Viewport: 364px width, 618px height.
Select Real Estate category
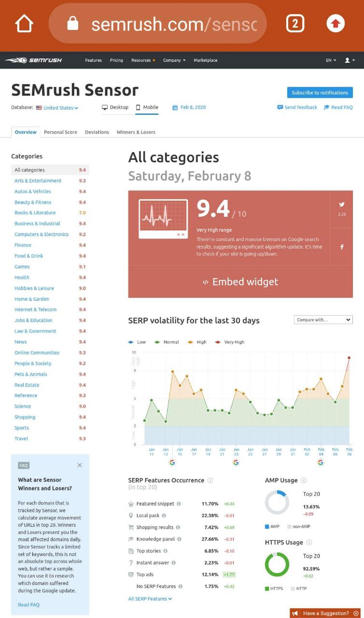27,385
